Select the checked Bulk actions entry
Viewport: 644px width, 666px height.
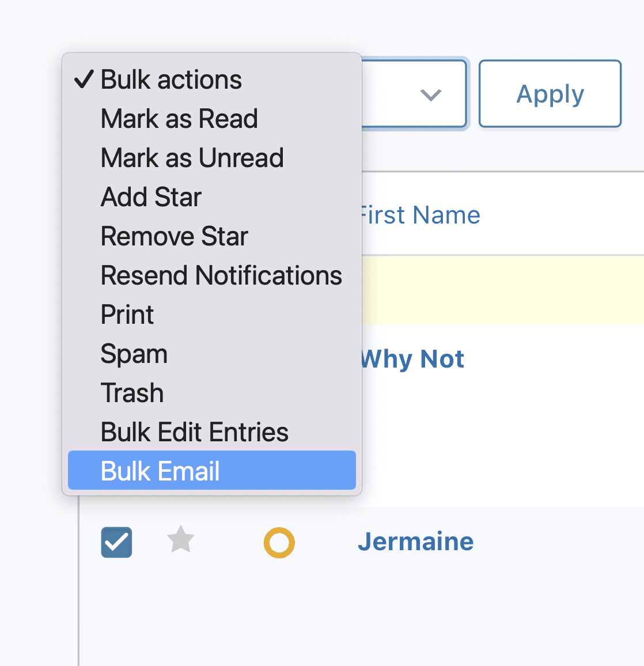coord(171,80)
